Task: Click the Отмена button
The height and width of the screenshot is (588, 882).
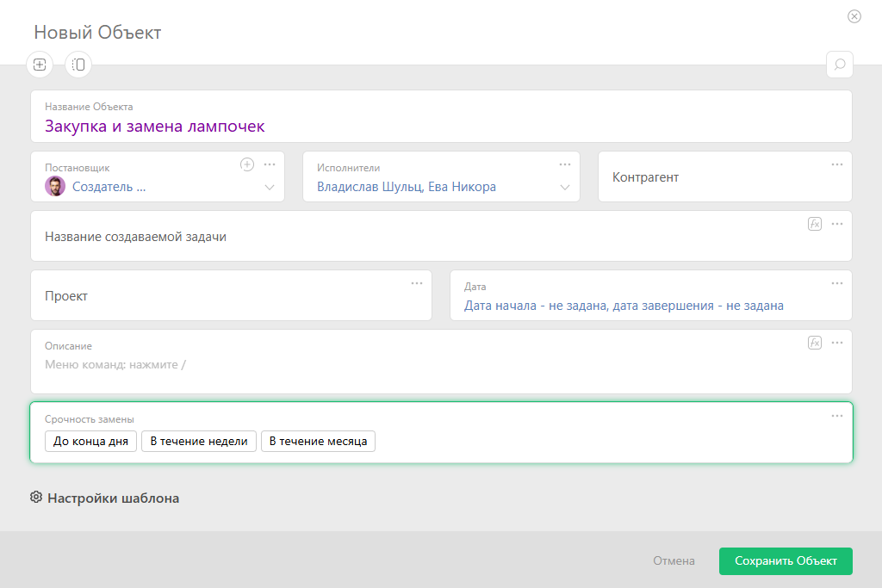Action: point(674,561)
